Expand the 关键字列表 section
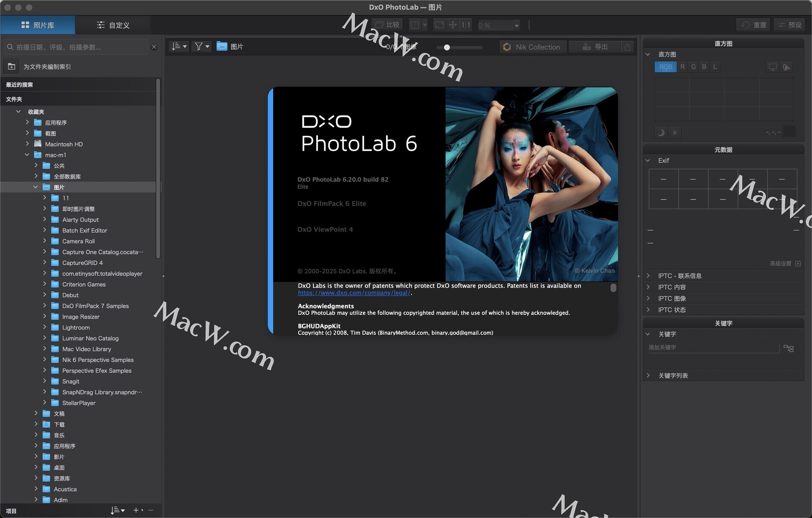The image size is (812, 518). tap(647, 375)
